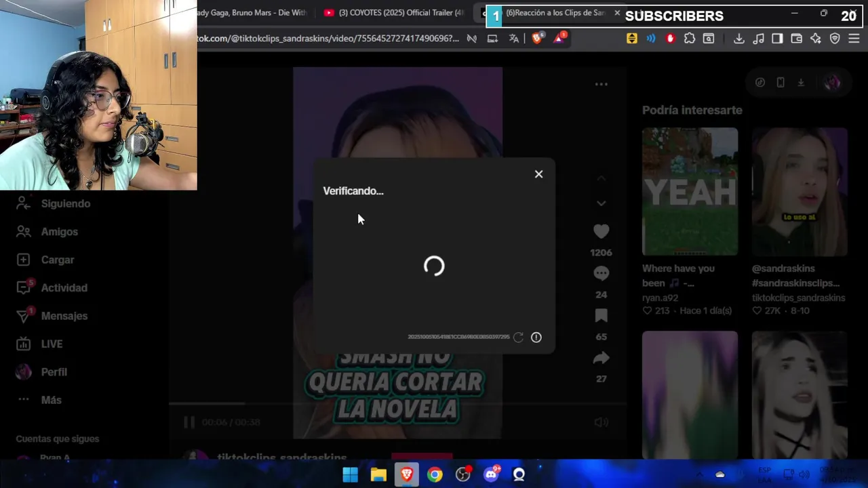Open the three-dot video options menu

pyautogui.click(x=601, y=84)
